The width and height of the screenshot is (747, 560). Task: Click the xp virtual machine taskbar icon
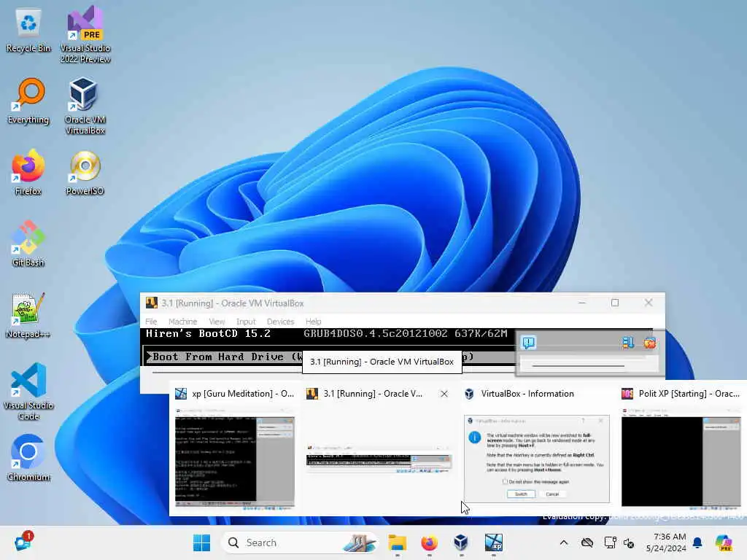[x=494, y=542]
